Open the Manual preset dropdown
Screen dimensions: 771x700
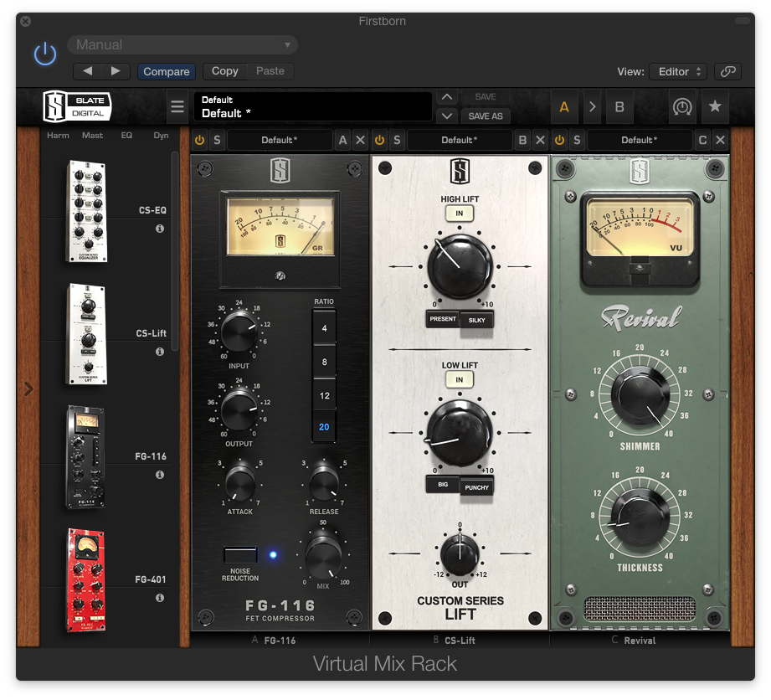coord(182,44)
